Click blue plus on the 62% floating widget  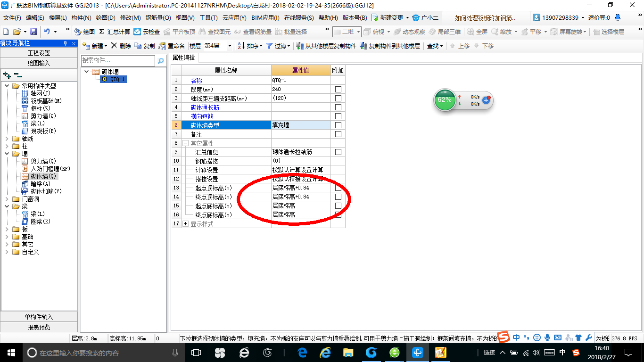click(x=486, y=100)
